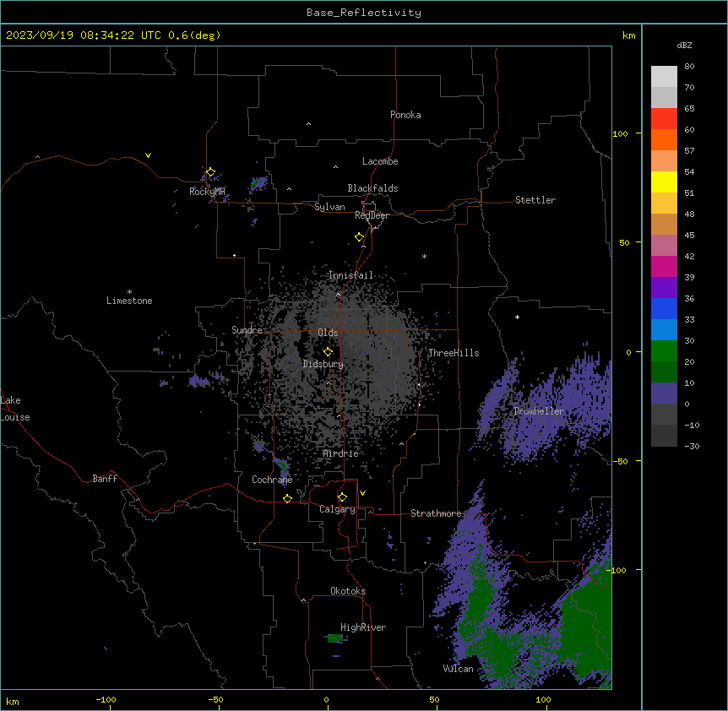
Task: Select the magenta 42 dBZ legend swatch
Action: [x=664, y=266]
